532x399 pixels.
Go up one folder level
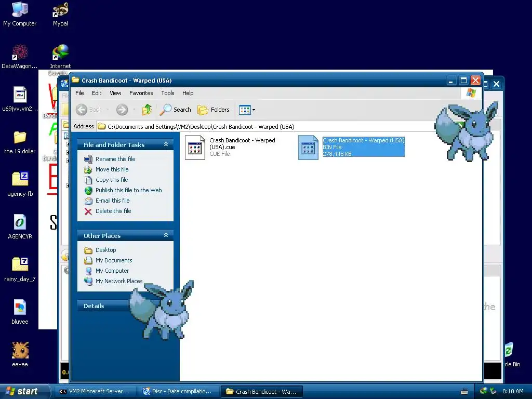click(x=147, y=110)
